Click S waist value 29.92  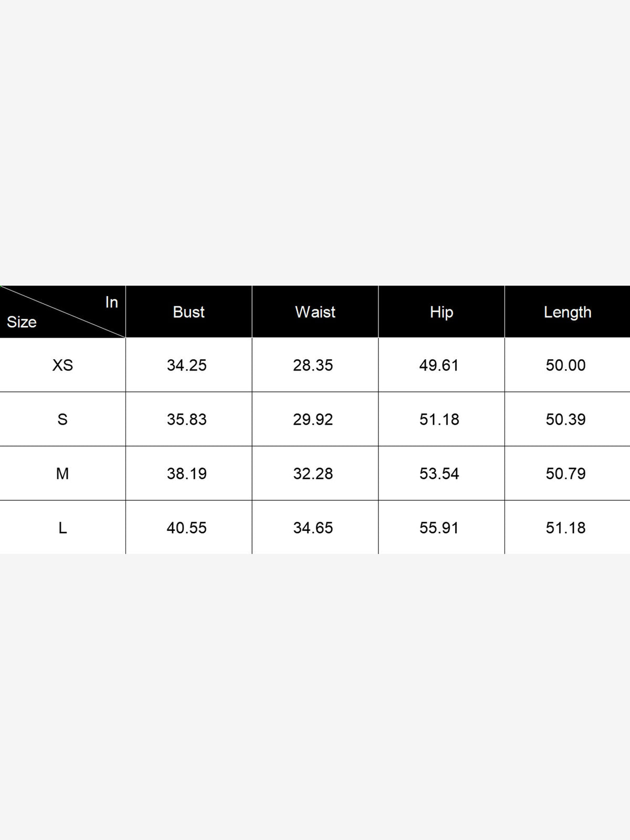pos(313,419)
